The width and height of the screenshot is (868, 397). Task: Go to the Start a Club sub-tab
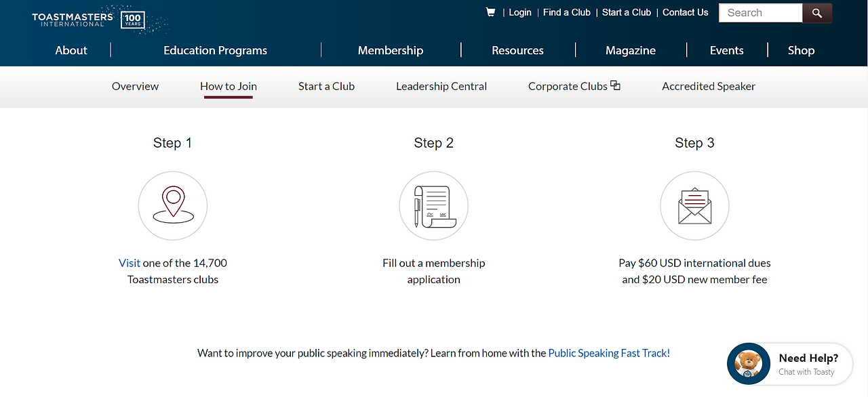point(326,86)
